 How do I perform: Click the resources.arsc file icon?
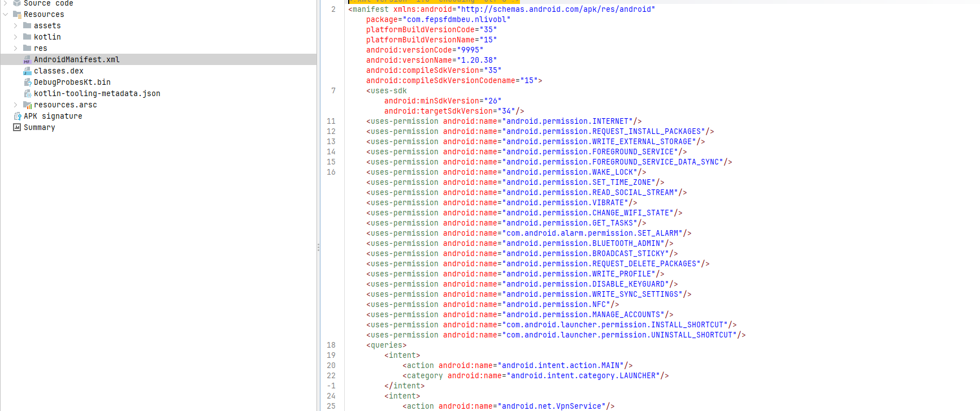(27, 105)
